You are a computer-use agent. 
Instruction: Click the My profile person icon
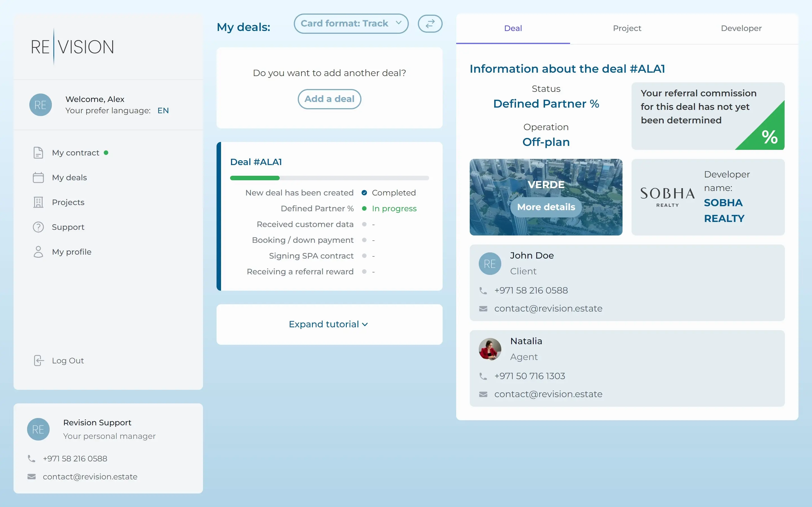pyautogui.click(x=38, y=252)
